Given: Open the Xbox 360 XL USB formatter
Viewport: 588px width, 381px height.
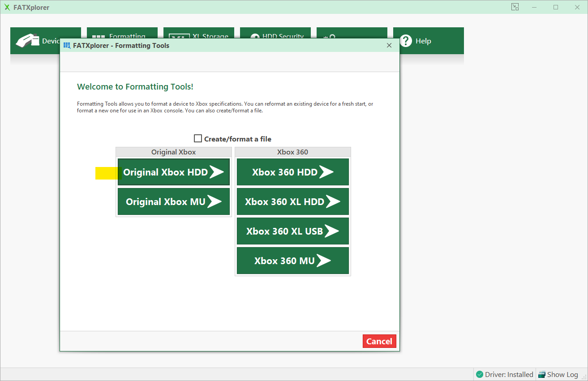Looking at the screenshot, I should [x=293, y=231].
